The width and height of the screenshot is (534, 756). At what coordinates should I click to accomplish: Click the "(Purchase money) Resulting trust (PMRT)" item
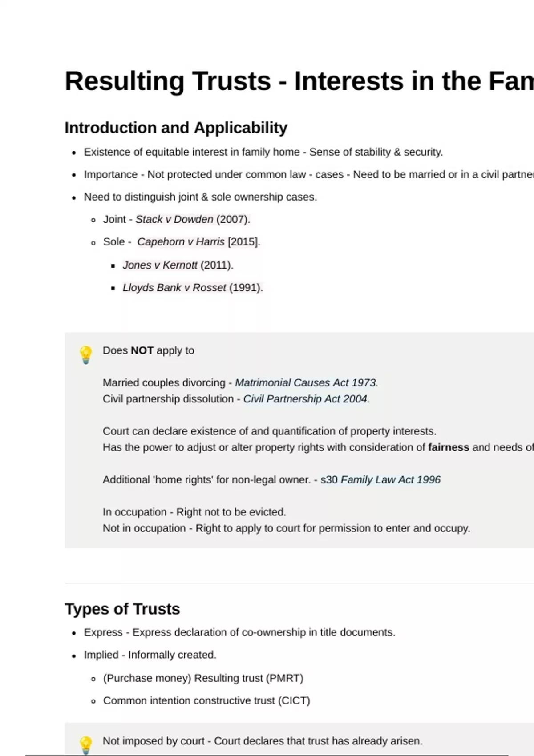(x=203, y=678)
